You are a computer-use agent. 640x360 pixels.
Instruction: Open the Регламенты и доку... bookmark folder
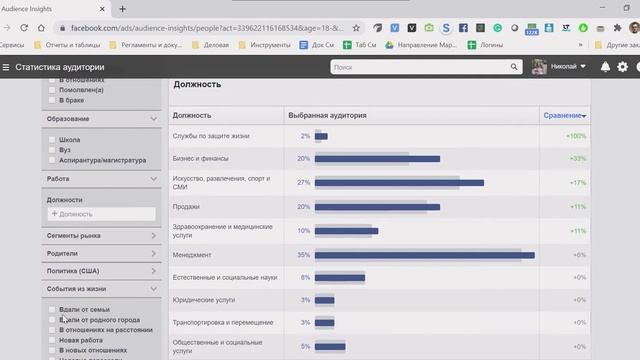pos(146,45)
